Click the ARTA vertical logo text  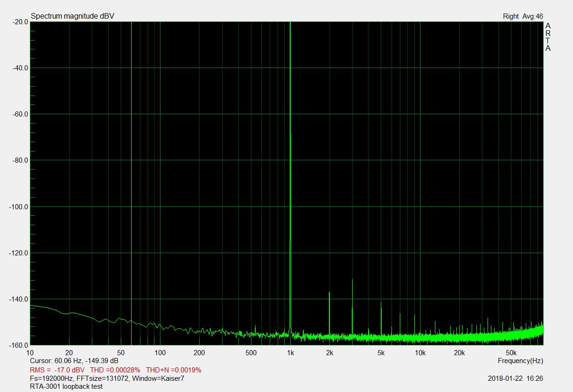click(548, 37)
